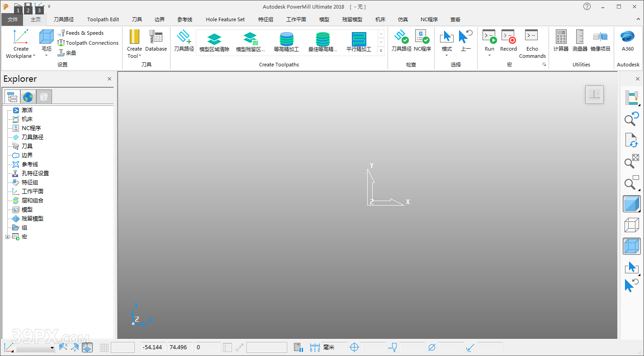This screenshot has height=356, width=644.
Task: Toggle wireframe view on right toolbar
Action: click(631, 225)
